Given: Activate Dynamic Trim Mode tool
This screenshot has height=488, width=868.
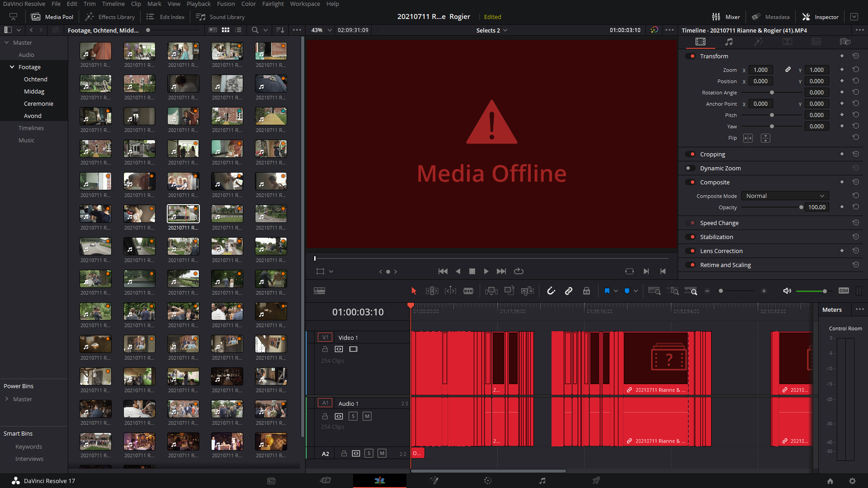Looking at the screenshot, I should tap(450, 291).
